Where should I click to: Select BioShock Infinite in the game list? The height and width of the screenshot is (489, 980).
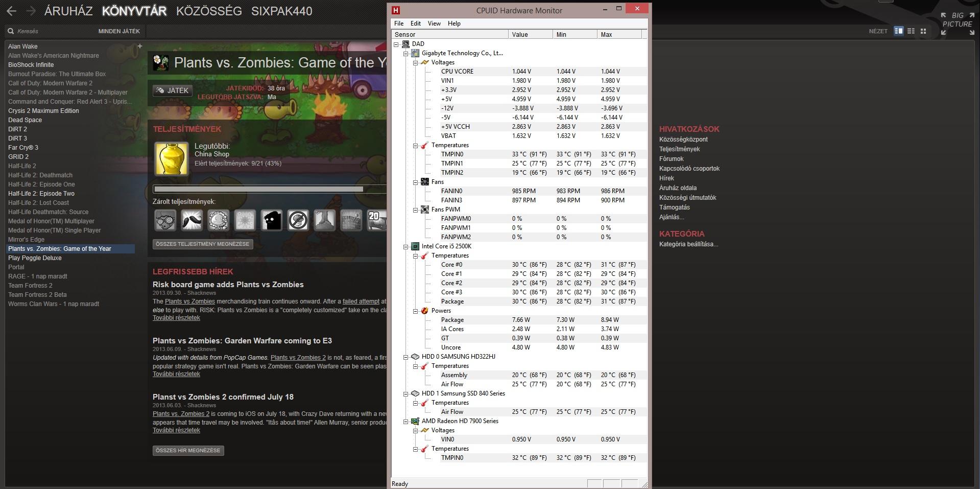pyautogui.click(x=31, y=65)
